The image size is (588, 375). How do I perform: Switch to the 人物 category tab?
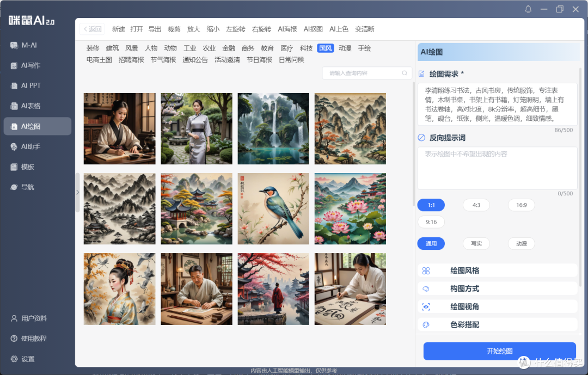[151, 48]
